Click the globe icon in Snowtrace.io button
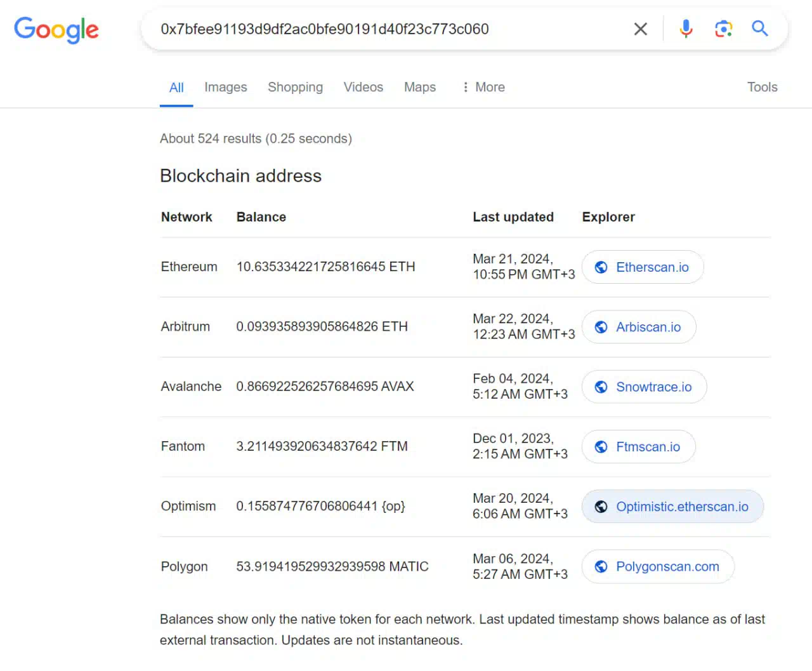This screenshot has width=812, height=671. (601, 387)
